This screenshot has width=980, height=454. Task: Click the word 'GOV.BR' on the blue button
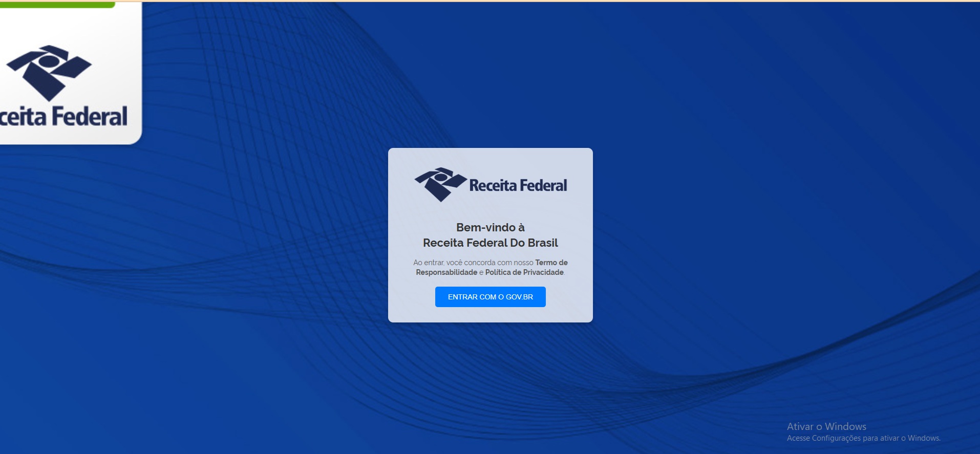pos(519,297)
